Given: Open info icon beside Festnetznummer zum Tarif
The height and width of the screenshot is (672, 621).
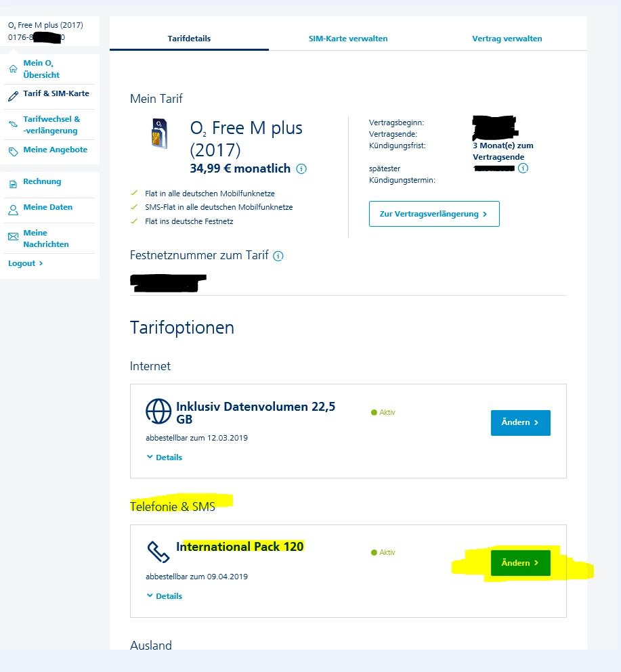Looking at the screenshot, I should point(278,256).
